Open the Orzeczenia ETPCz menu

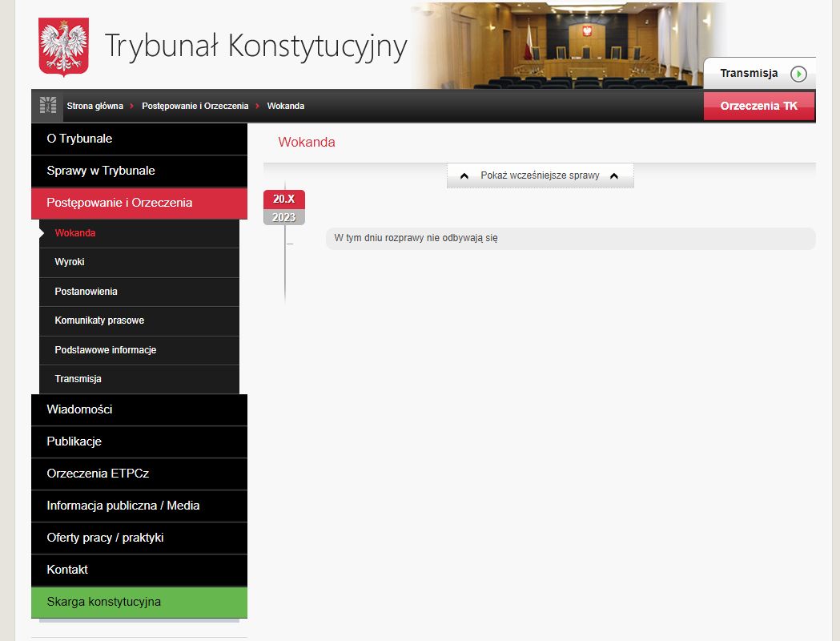pyautogui.click(x=139, y=474)
